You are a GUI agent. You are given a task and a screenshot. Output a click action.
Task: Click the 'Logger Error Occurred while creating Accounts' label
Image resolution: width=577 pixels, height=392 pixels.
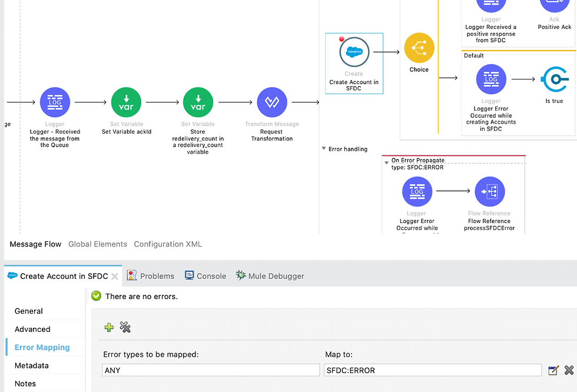pos(491,119)
